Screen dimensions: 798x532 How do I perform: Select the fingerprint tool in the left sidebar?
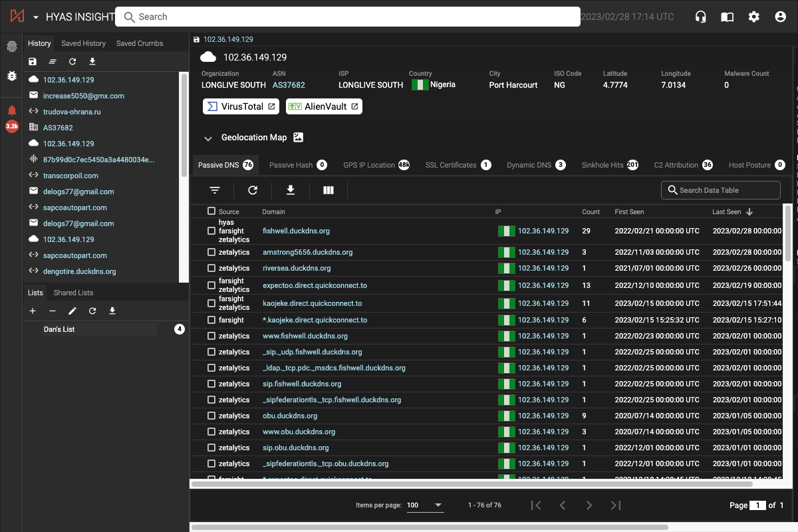pyautogui.click(x=11, y=47)
